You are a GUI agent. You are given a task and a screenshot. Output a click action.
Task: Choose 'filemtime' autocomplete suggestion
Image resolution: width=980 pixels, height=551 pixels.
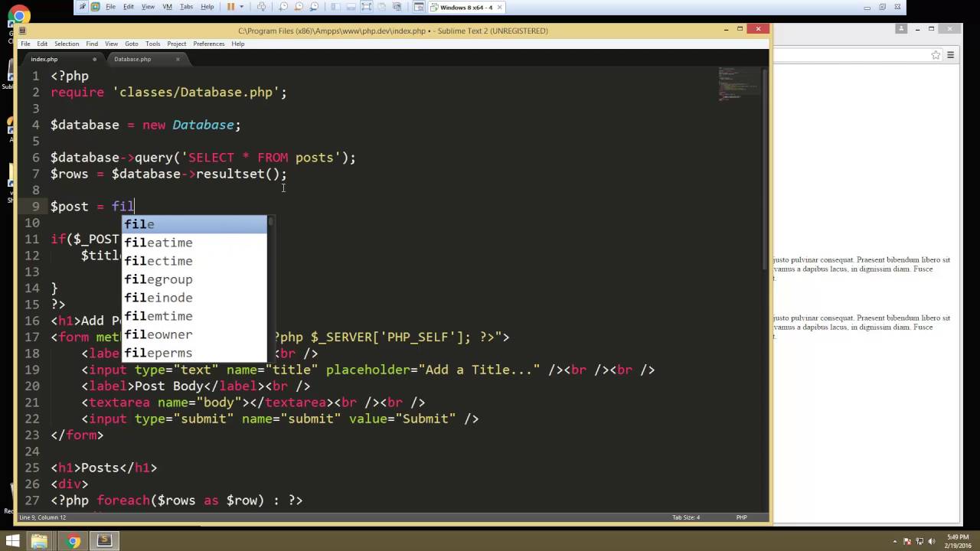194,316
